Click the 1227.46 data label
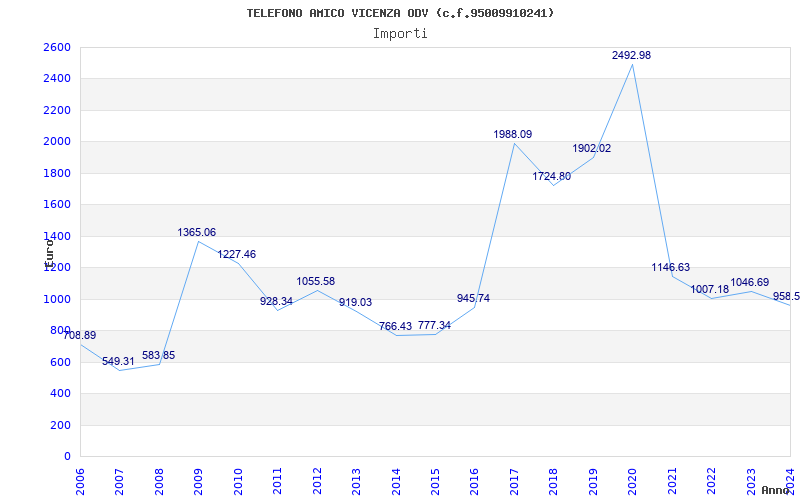 pos(237,254)
